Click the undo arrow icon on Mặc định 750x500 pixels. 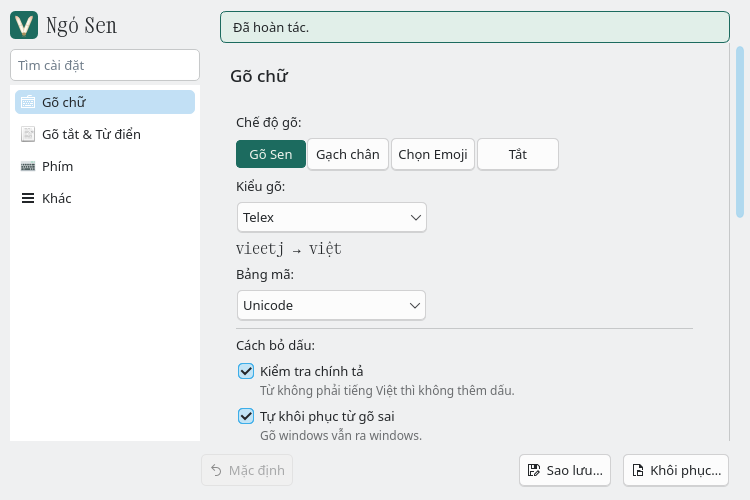(x=216, y=470)
